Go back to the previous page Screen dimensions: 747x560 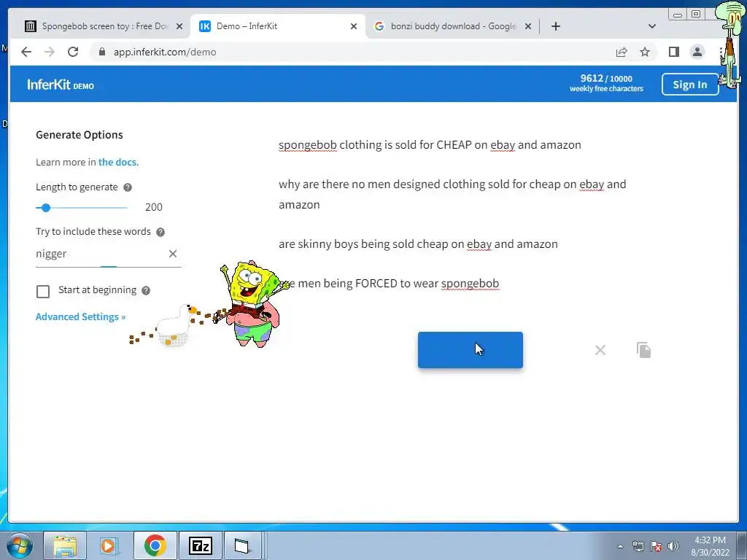click(26, 52)
